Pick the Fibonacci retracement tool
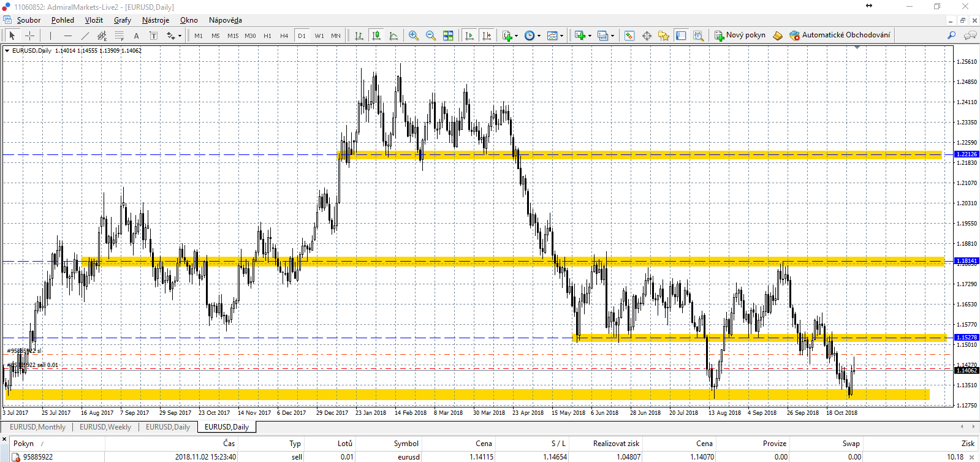This screenshot has width=980, height=462. tap(120, 36)
